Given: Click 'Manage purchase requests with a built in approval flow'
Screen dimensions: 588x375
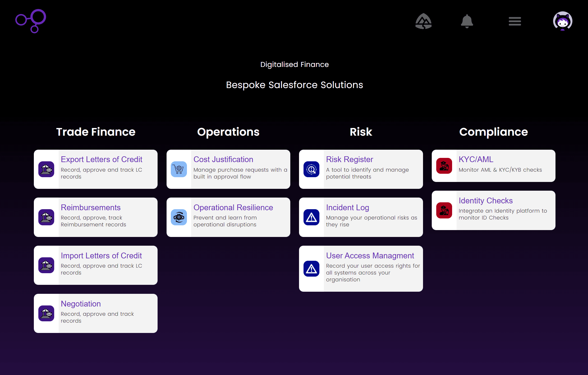Looking at the screenshot, I should [240, 173].
